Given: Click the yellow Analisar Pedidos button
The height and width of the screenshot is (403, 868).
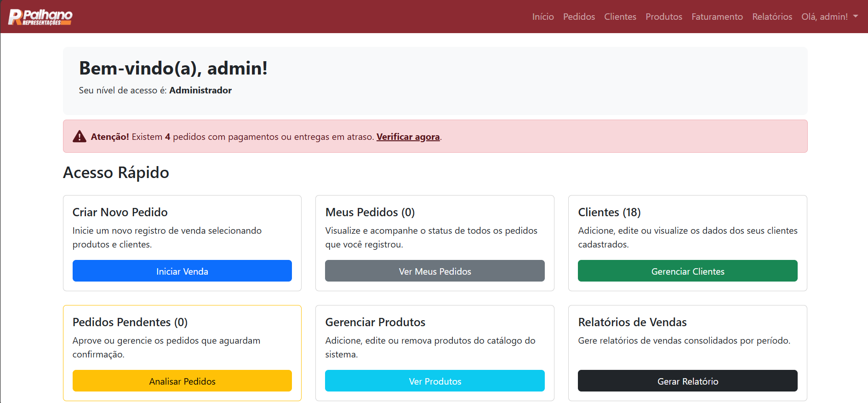Looking at the screenshot, I should point(182,381).
